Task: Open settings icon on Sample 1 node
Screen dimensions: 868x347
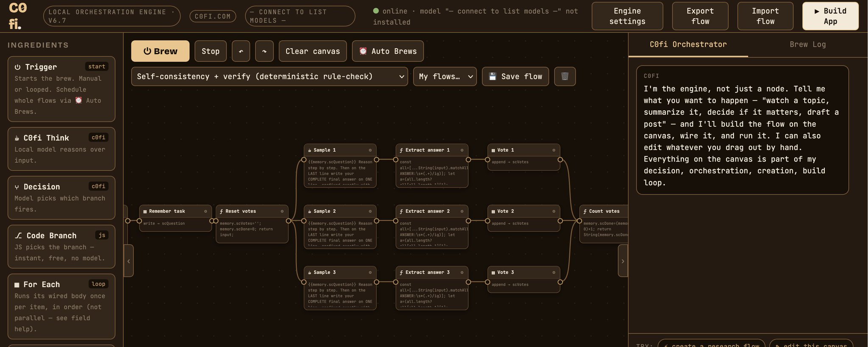Action: click(370, 150)
